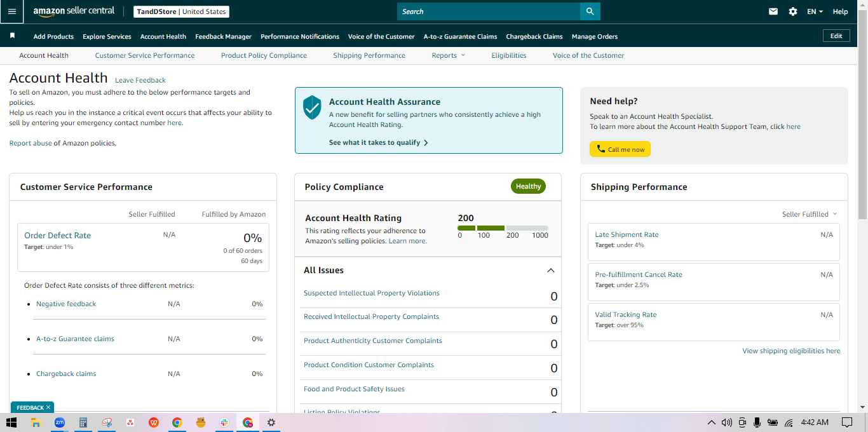Open the notification center icon
The height and width of the screenshot is (432, 868).
pos(847,422)
